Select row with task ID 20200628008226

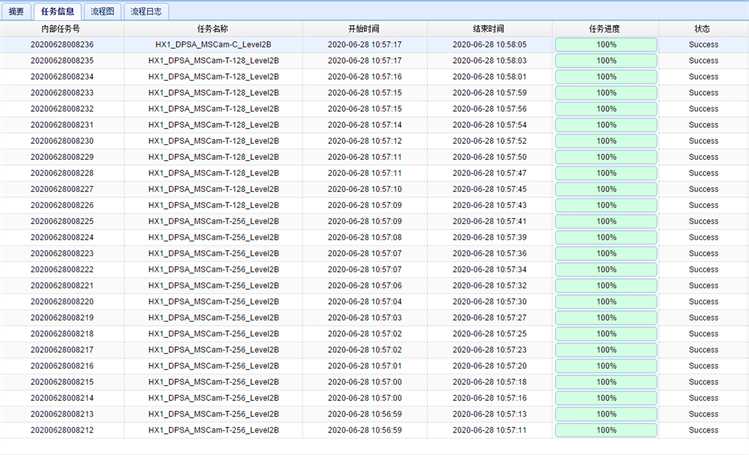pos(62,205)
